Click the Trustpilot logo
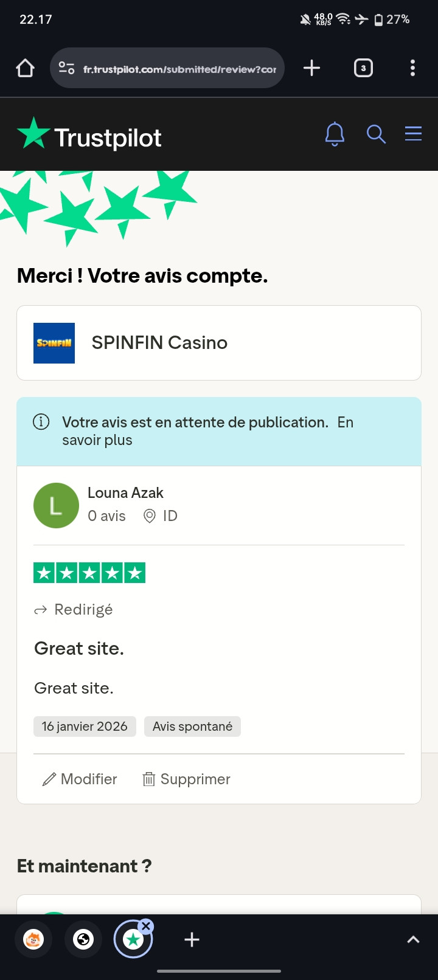This screenshot has width=438, height=980. [x=89, y=134]
